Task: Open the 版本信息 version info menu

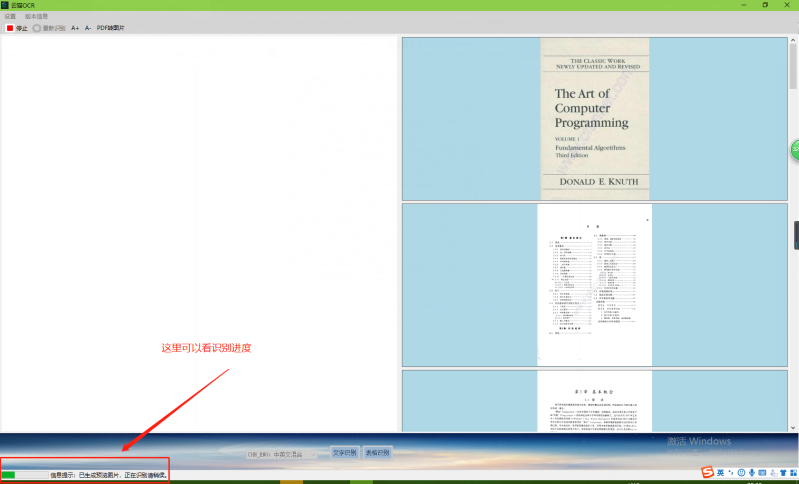Action: [36, 16]
